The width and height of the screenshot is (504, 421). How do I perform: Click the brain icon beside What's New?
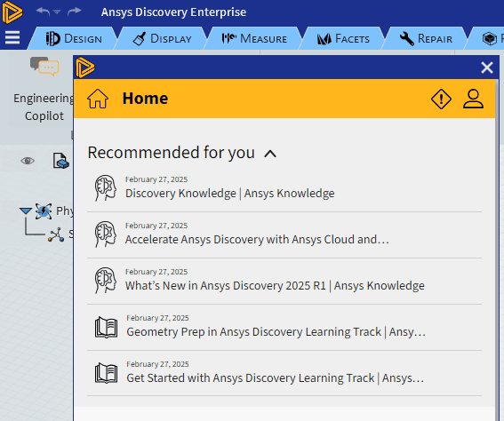[x=106, y=281]
